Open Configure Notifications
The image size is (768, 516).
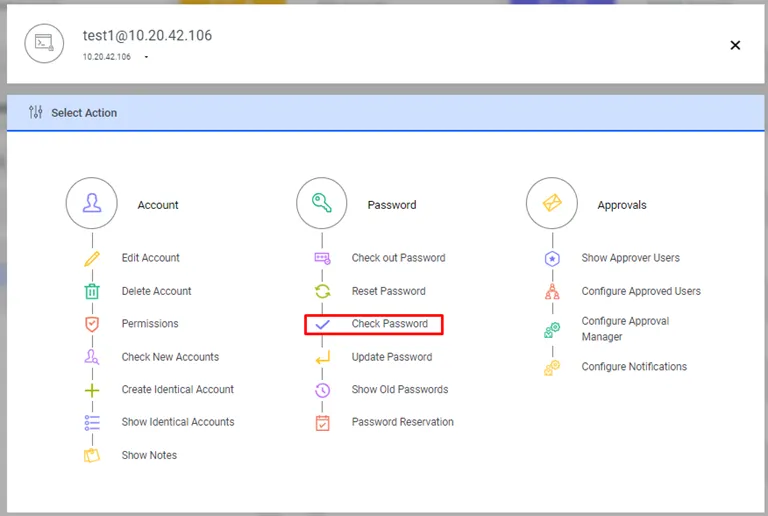pyautogui.click(x=634, y=367)
